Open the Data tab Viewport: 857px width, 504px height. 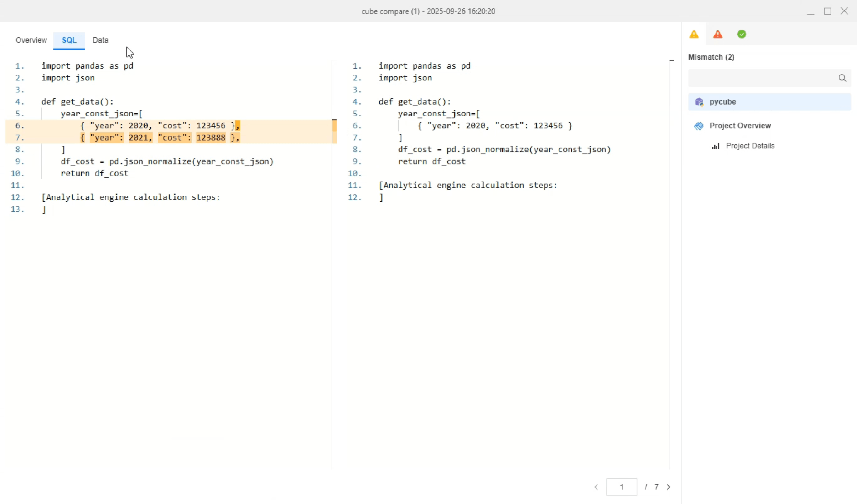coord(100,40)
